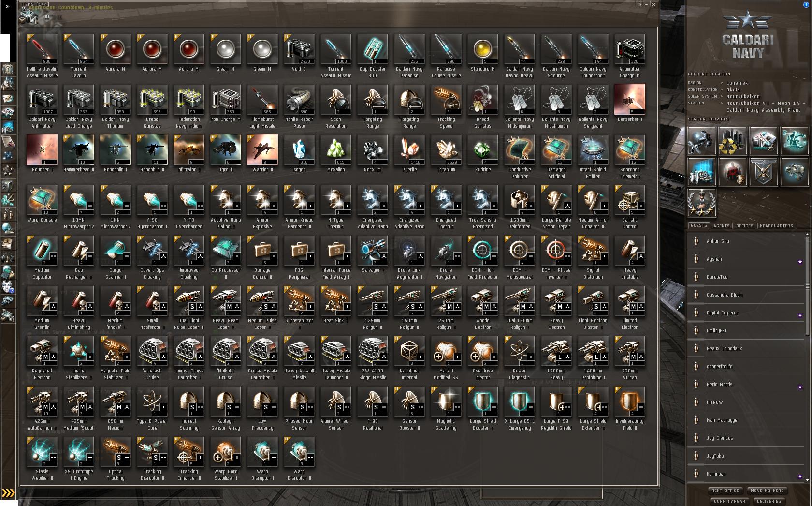812x506 pixels.
Task: Expand the left sidebar with double chevron
Action: point(7,6)
